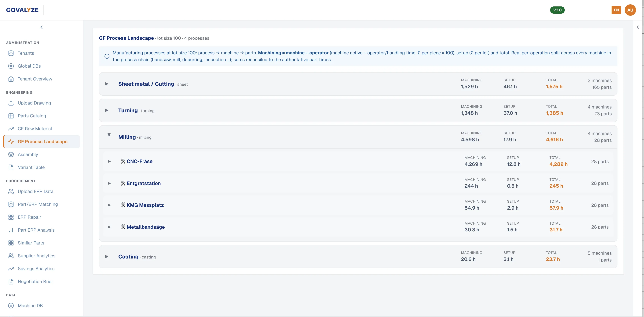Click the "ENGINEERING" section header in the sidebar
Viewport: 644px width, 317px height.
pos(19,93)
